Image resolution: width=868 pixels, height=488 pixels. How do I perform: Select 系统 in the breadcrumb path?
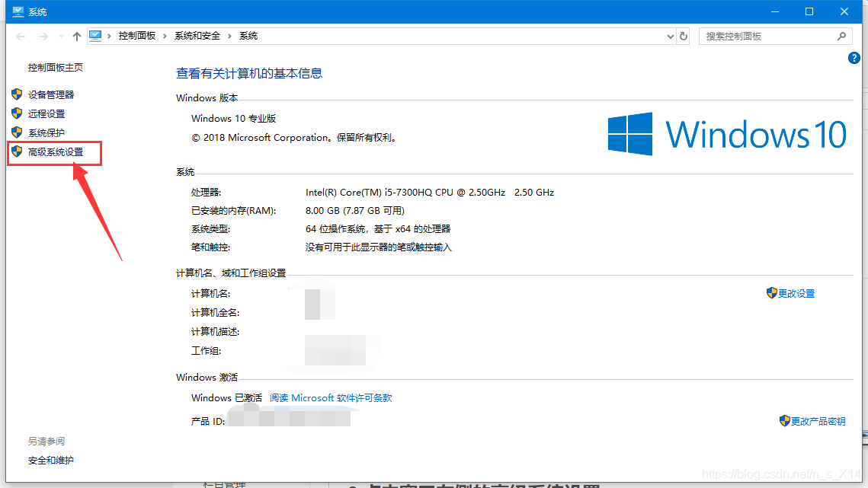coord(248,36)
